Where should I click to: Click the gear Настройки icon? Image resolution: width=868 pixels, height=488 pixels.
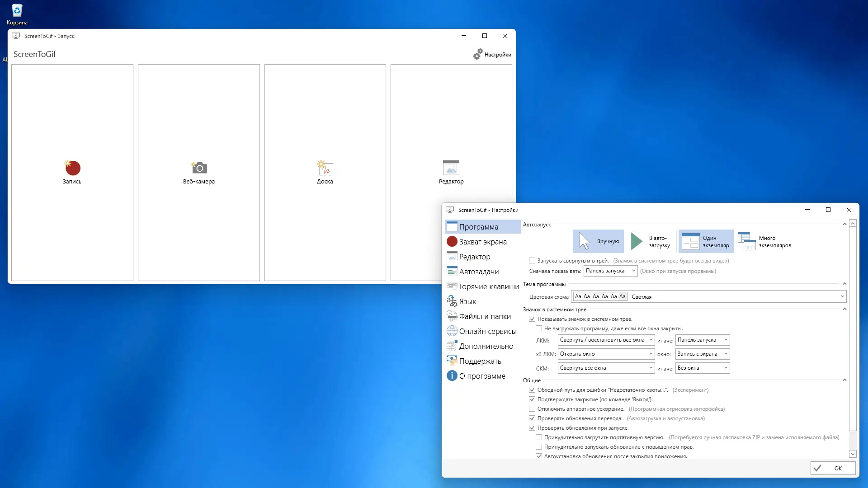(x=478, y=54)
